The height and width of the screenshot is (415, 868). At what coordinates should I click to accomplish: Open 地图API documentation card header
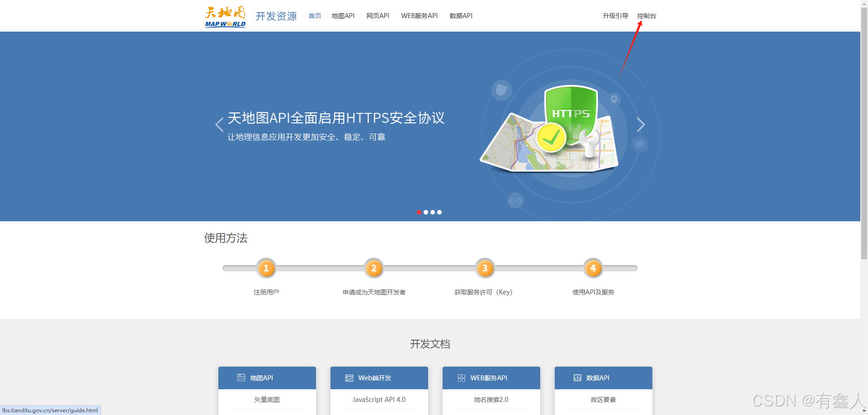click(267, 378)
